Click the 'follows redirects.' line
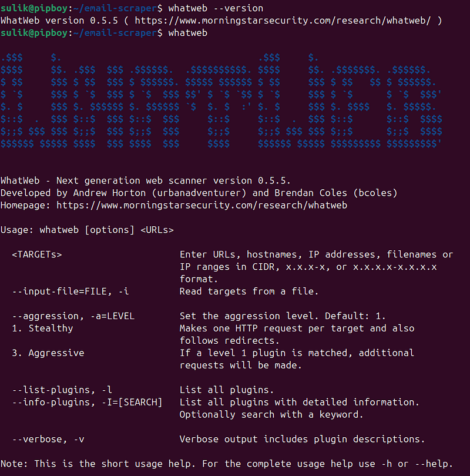This screenshot has height=476, width=470. pyautogui.click(x=229, y=341)
